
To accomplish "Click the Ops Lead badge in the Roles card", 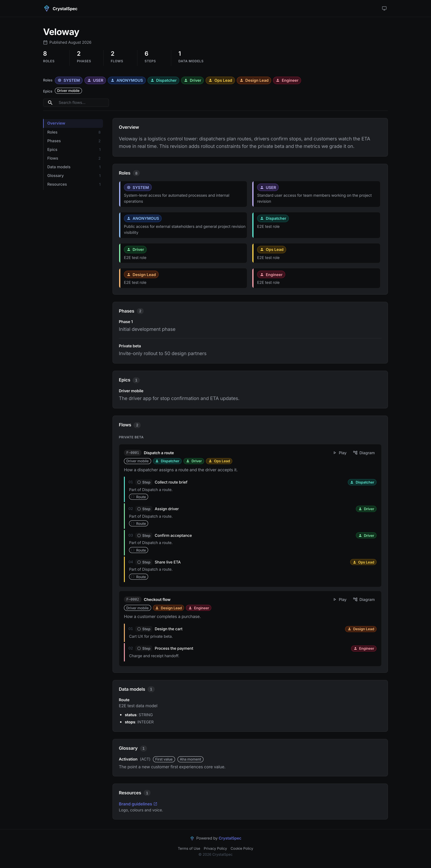I will pyautogui.click(x=271, y=250).
